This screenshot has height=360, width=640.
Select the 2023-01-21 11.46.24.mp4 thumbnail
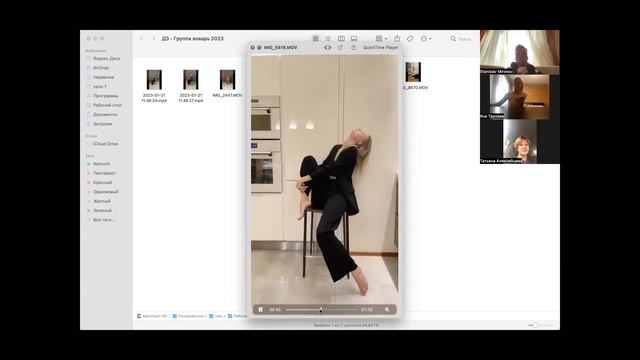[x=154, y=80]
